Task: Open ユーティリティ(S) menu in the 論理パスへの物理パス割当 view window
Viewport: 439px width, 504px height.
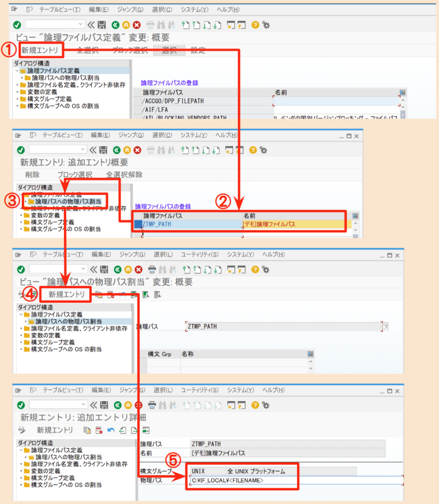Action: [200, 254]
